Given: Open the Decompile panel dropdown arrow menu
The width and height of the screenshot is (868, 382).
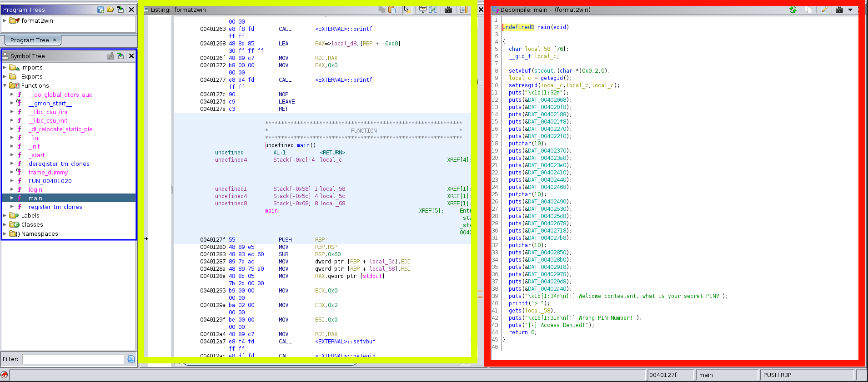Looking at the screenshot, I should click(850, 10).
